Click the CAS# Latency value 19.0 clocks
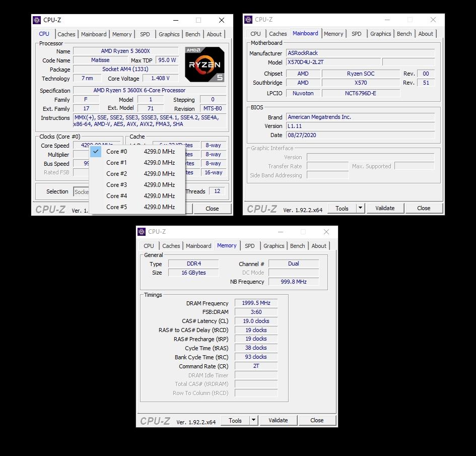 click(256, 321)
